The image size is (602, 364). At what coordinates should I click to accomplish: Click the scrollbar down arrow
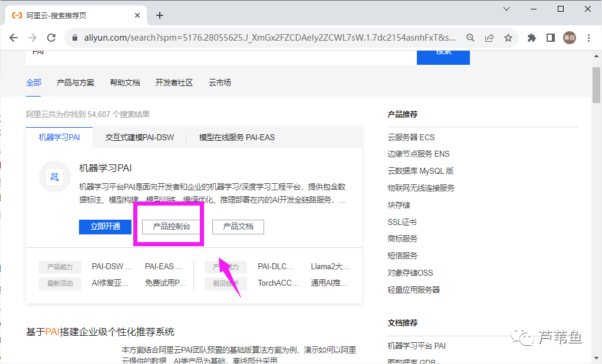[596, 358]
